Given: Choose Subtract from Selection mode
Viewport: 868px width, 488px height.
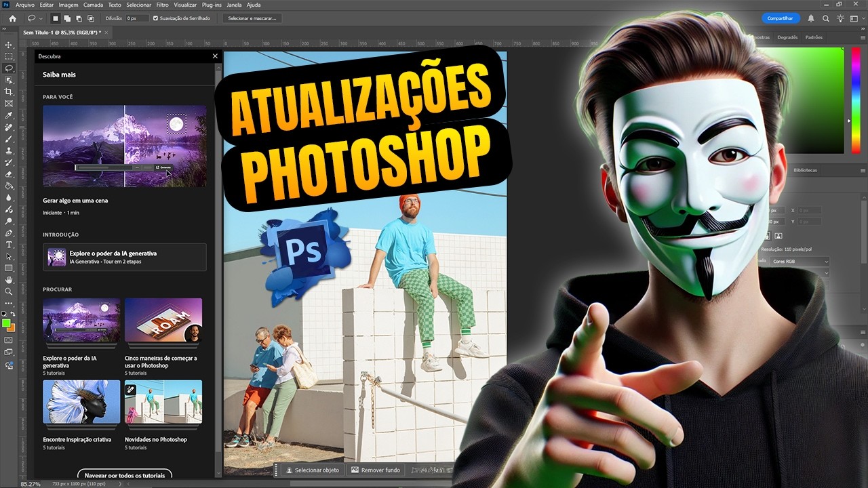Looking at the screenshot, I should coord(79,18).
